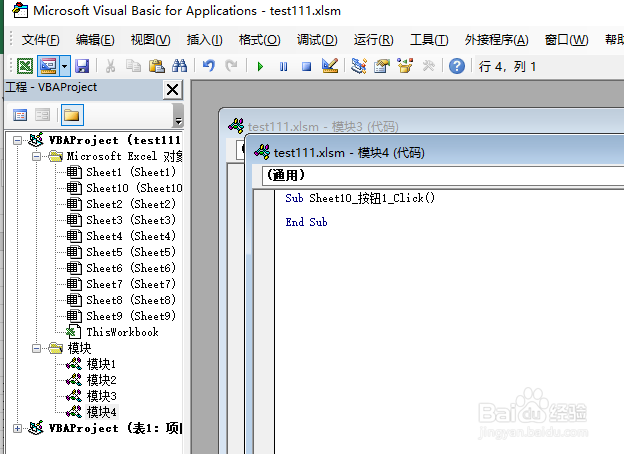Select 模块3 in the project tree
This screenshot has width=624, height=454.
tap(91, 396)
